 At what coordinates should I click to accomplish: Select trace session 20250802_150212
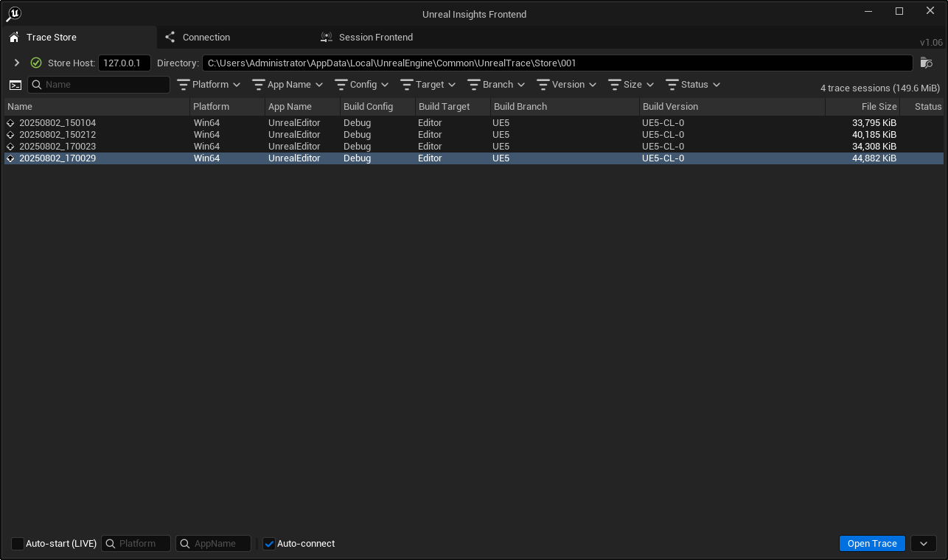coord(474,135)
